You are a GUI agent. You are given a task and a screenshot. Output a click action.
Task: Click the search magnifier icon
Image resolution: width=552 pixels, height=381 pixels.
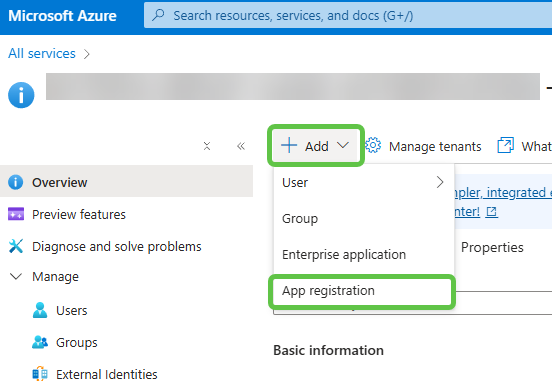[x=158, y=15]
